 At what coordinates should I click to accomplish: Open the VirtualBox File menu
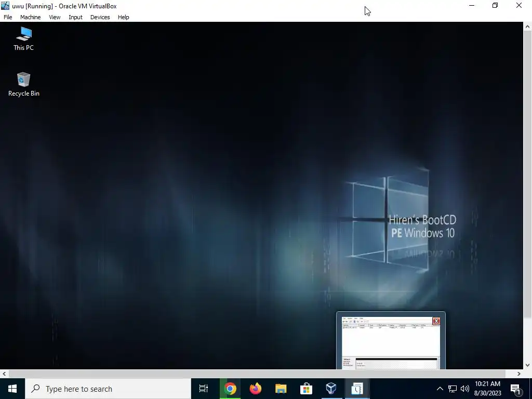8,17
